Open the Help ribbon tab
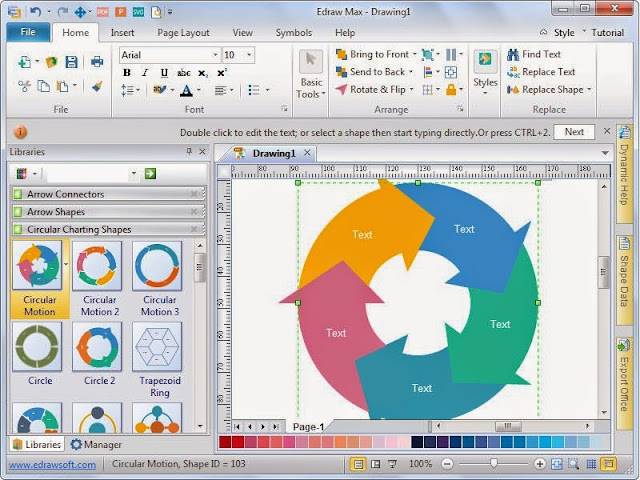Screen dimensions: 640x480 pyautogui.click(x=344, y=33)
